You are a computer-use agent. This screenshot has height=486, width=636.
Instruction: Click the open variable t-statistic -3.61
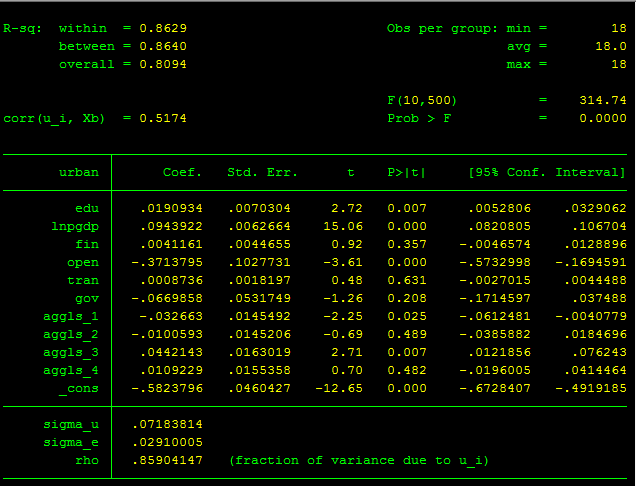pos(343,262)
